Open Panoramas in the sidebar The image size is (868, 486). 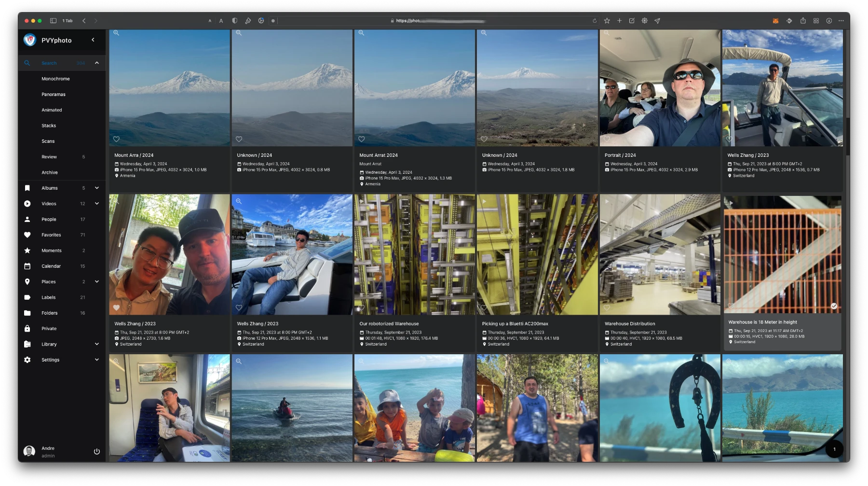(54, 94)
